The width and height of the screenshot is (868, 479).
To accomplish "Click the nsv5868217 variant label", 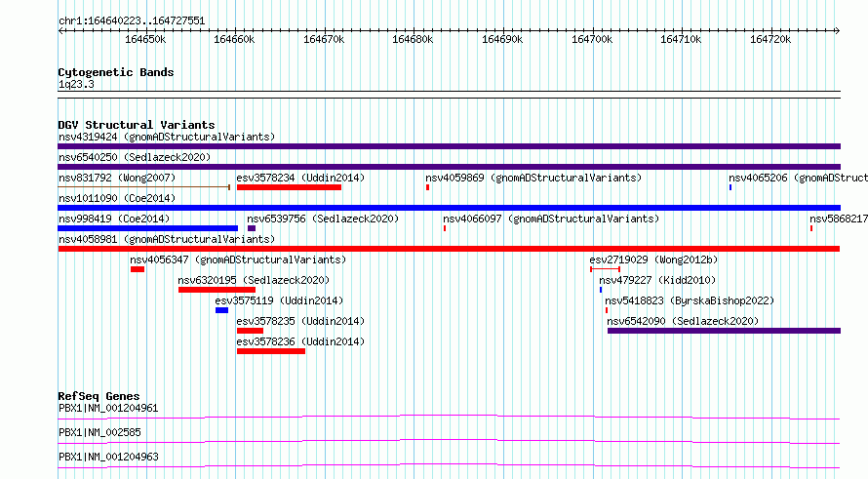I will [x=839, y=219].
